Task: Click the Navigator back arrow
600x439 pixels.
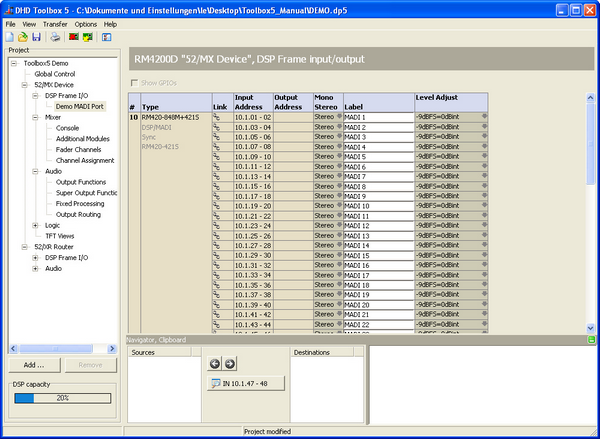Action: coord(215,364)
